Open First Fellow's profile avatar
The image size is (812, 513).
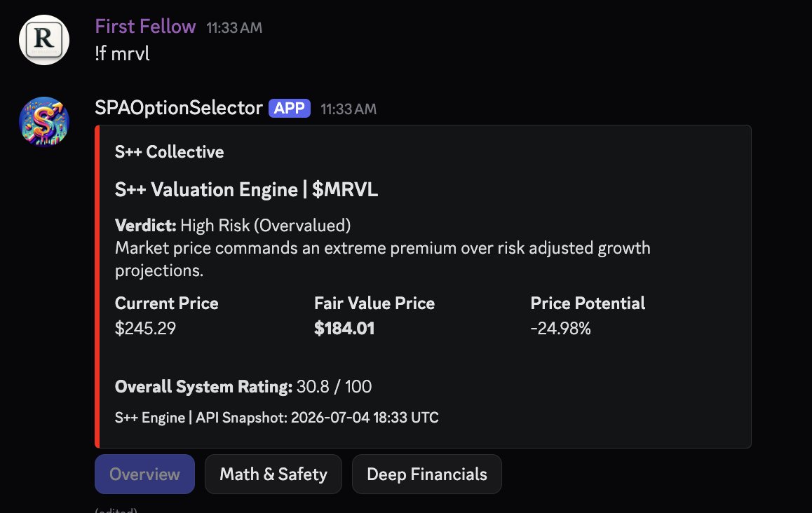pyautogui.click(x=44, y=40)
